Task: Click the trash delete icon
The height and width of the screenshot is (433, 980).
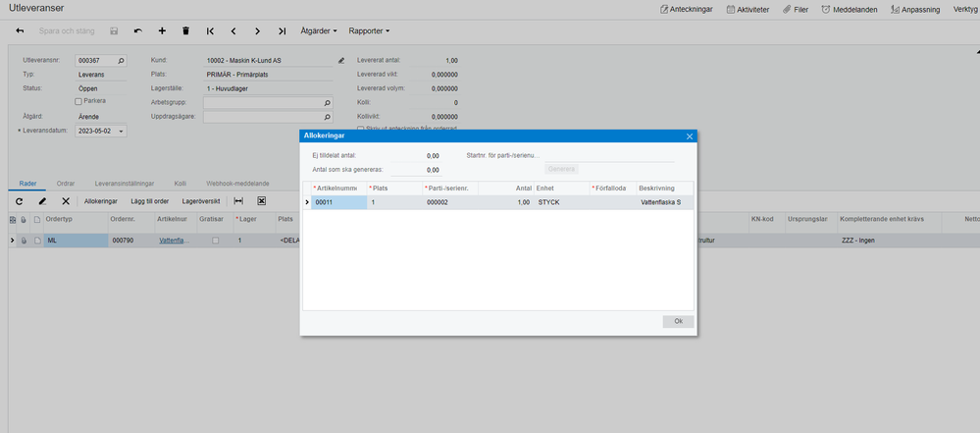Action: (185, 30)
